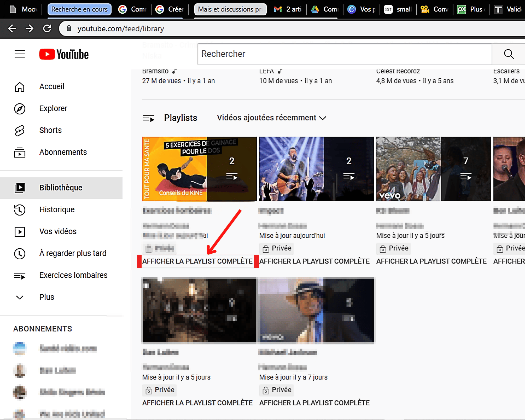Click the Explorer compass icon
The width and height of the screenshot is (525, 420).
click(x=20, y=108)
